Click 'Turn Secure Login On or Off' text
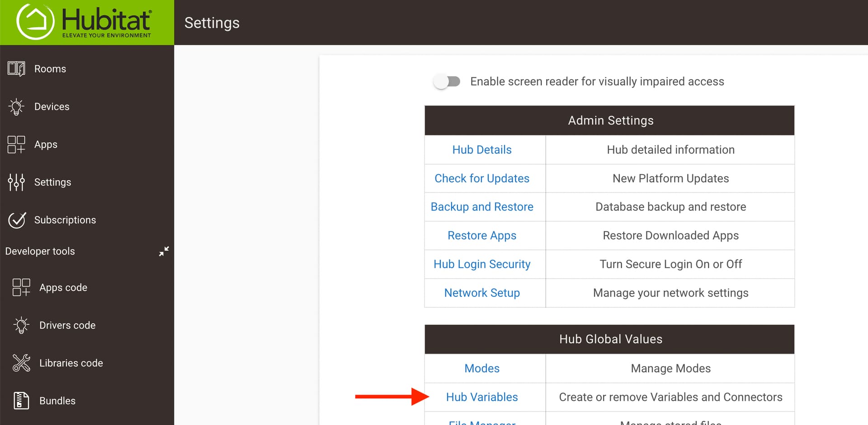The height and width of the screenshot is (425, 868). tap(670, 264)
